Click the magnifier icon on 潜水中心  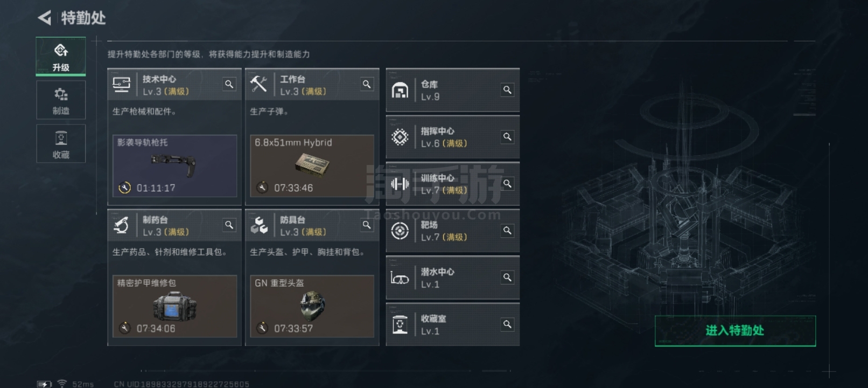coord(507,278)
